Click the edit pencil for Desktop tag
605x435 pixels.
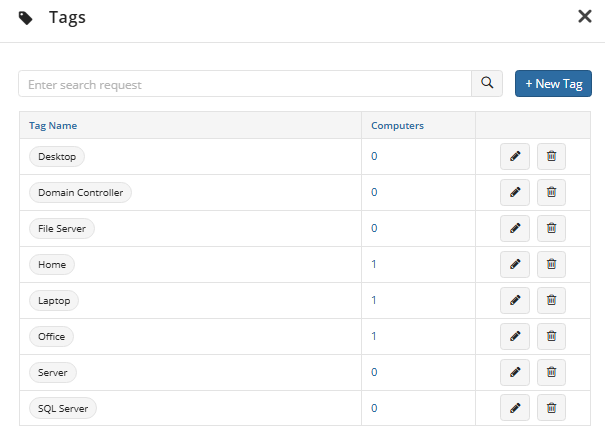(x=515, y=157)
